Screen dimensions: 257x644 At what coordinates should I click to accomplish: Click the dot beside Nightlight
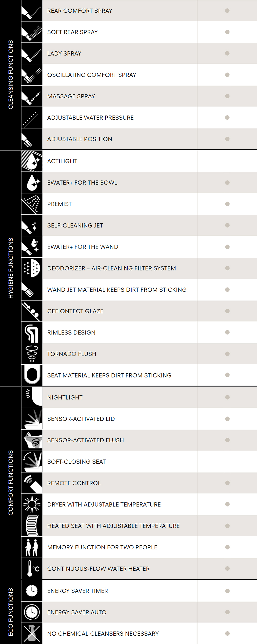(227, 397)
